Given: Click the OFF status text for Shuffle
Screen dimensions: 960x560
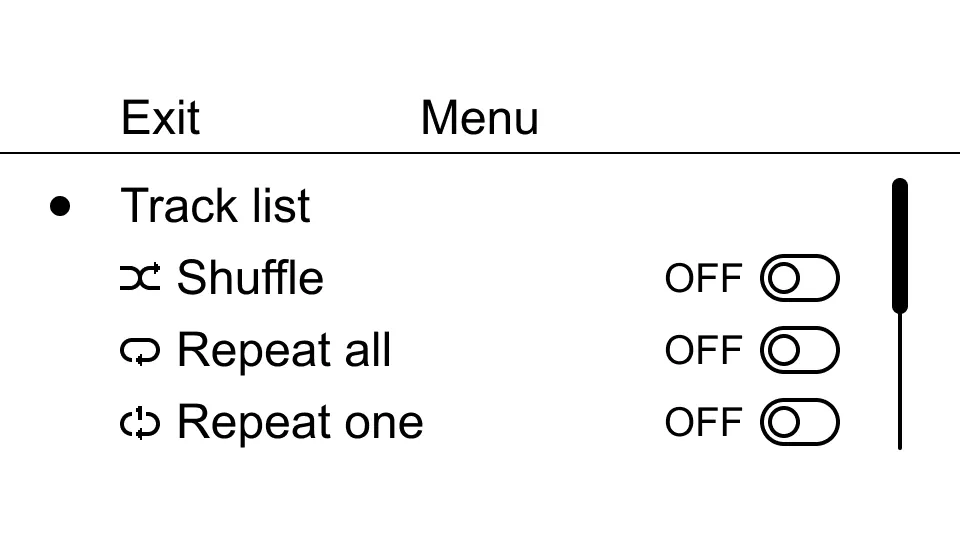Looking at the screenshot, I should [703, 278].
